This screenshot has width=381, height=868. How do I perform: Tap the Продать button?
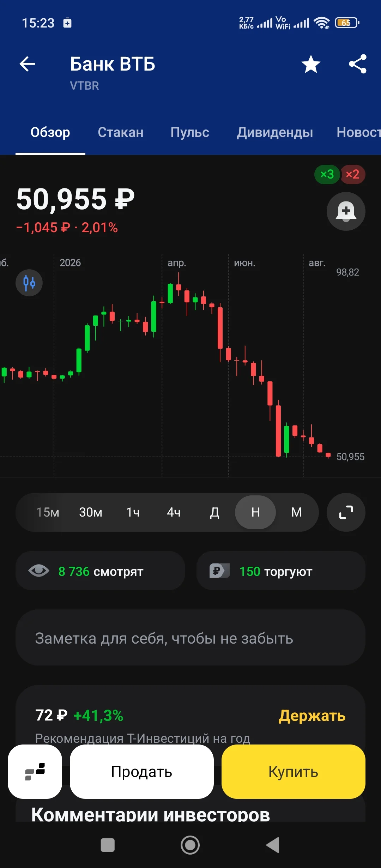(x=142, y=772)
